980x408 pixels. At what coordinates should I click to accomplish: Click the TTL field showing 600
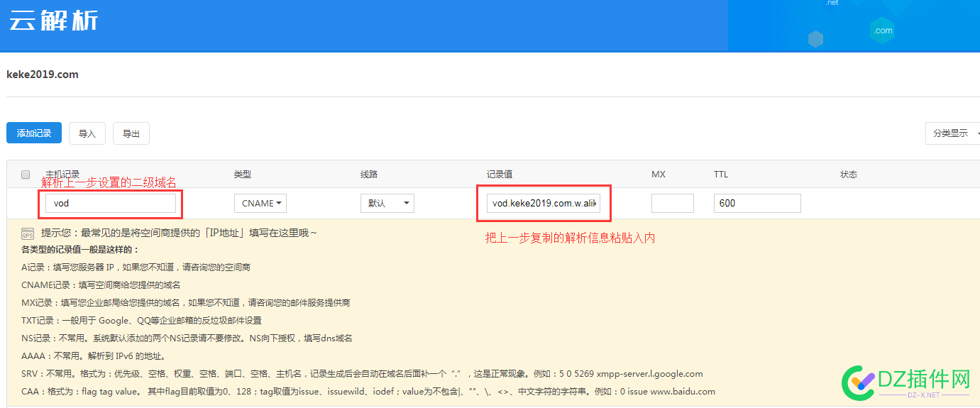(x=757, y=204)
